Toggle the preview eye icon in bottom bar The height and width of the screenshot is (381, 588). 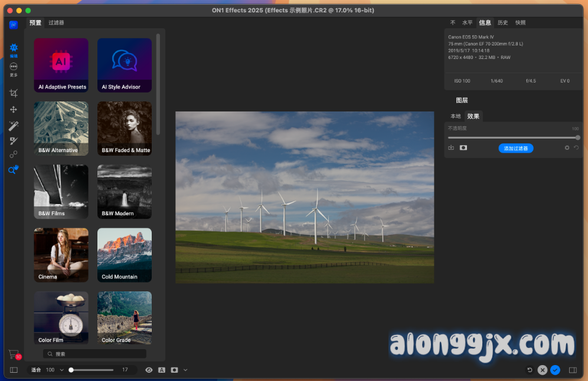tap(149, 370)
